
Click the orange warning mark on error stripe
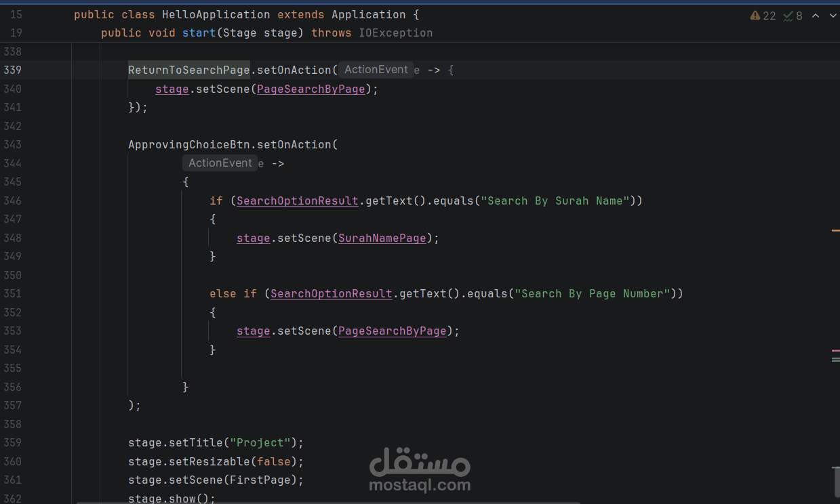[836, 231]
